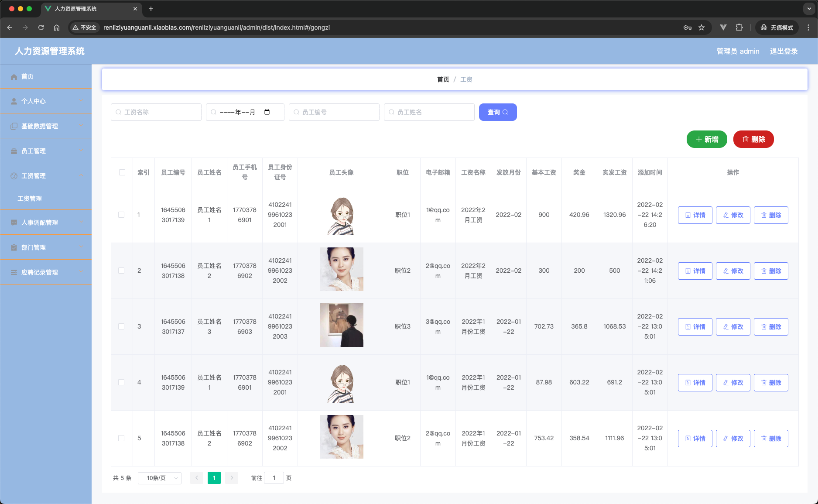Open the browser extensions puzzle icon
The height and width of the screenshot is (504, 818).
tap(739, 27)
